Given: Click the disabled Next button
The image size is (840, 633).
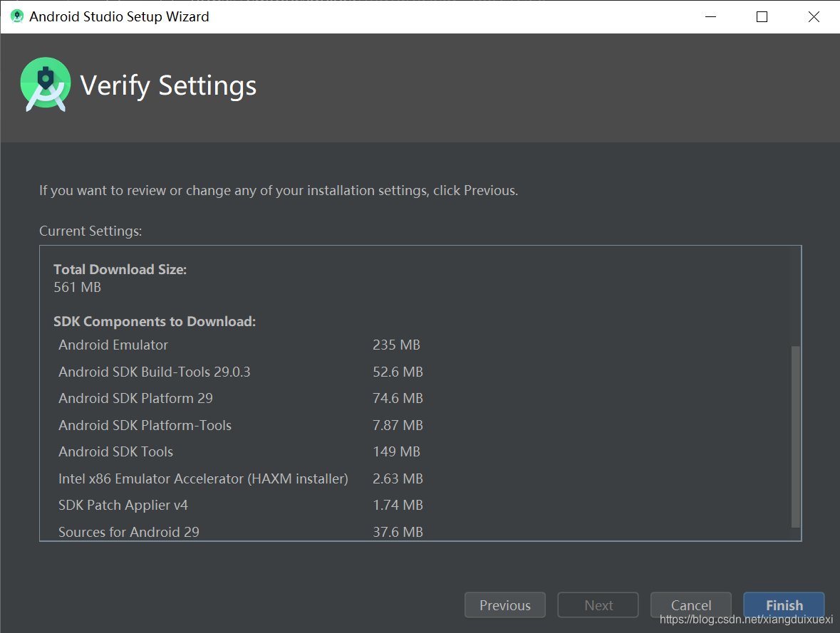Looking at the screenshot, I should click(x=598, y=605).
